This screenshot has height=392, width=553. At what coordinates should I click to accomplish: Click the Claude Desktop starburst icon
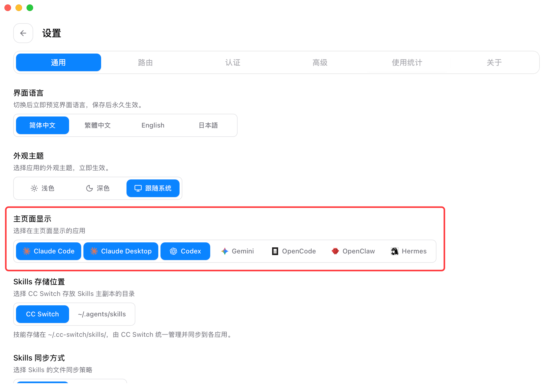pyautogui.click(x=94, y=251)
